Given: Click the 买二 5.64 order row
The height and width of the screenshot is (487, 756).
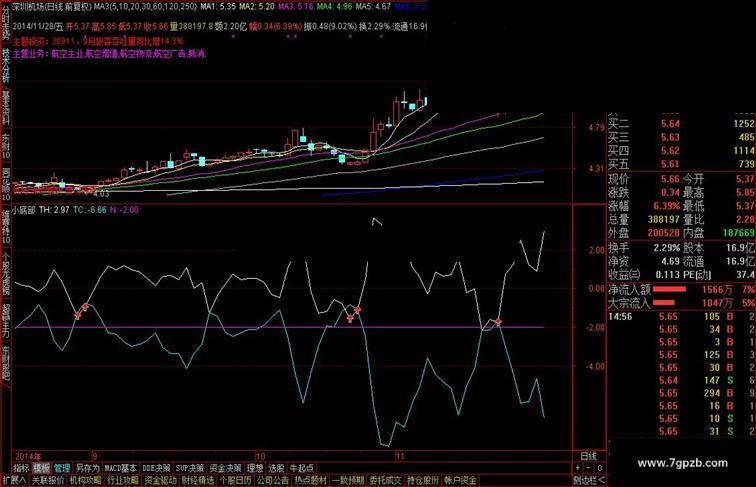Looking at the screenshot, I should [681, 124].
